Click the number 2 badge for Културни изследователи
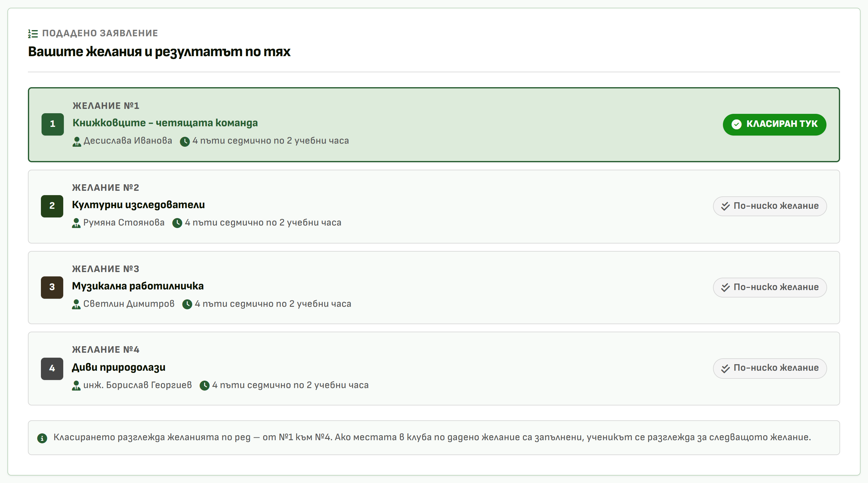The height and width of the screenshot is (483, 868). click(x=52, y=206)
